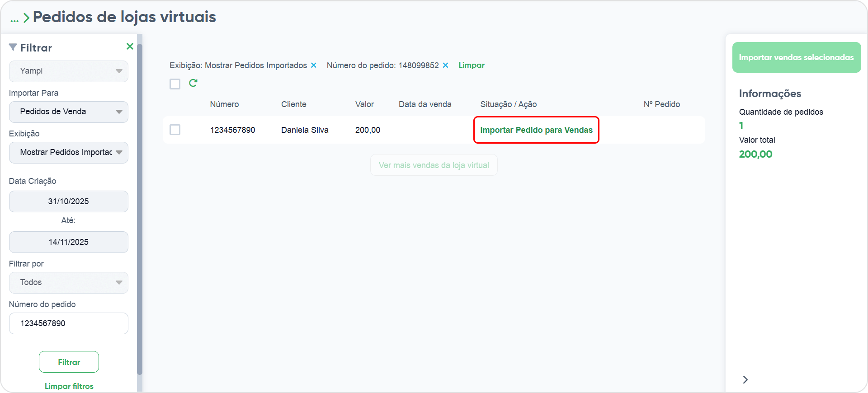
Task: Open the Importar Para dropdown
Action: tap(69, 112)
